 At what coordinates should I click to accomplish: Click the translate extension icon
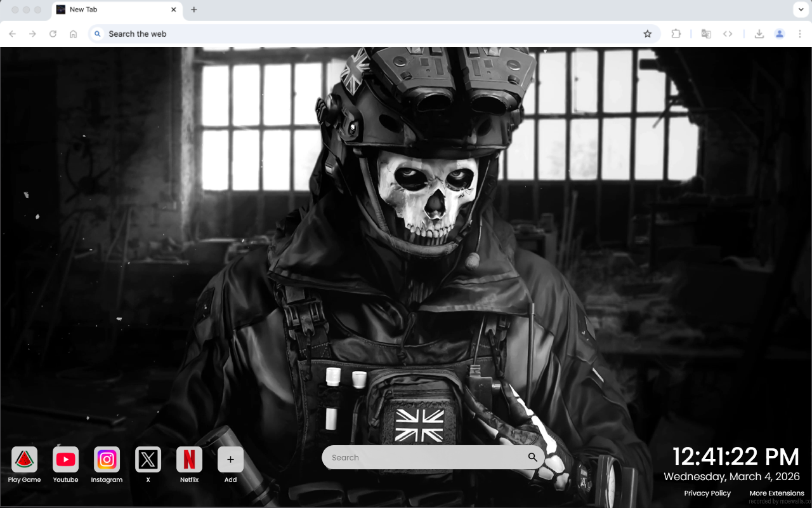(706, 34)
